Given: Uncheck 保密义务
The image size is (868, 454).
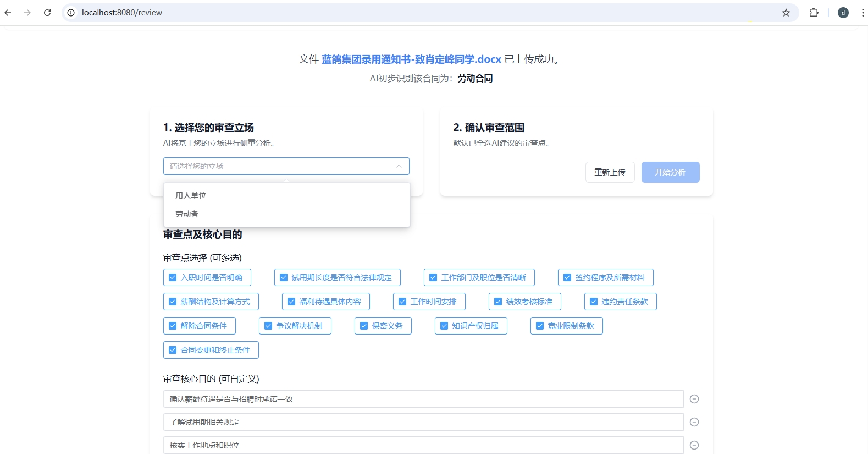Looking at the screenshot, I should click(x=383, y=326).
